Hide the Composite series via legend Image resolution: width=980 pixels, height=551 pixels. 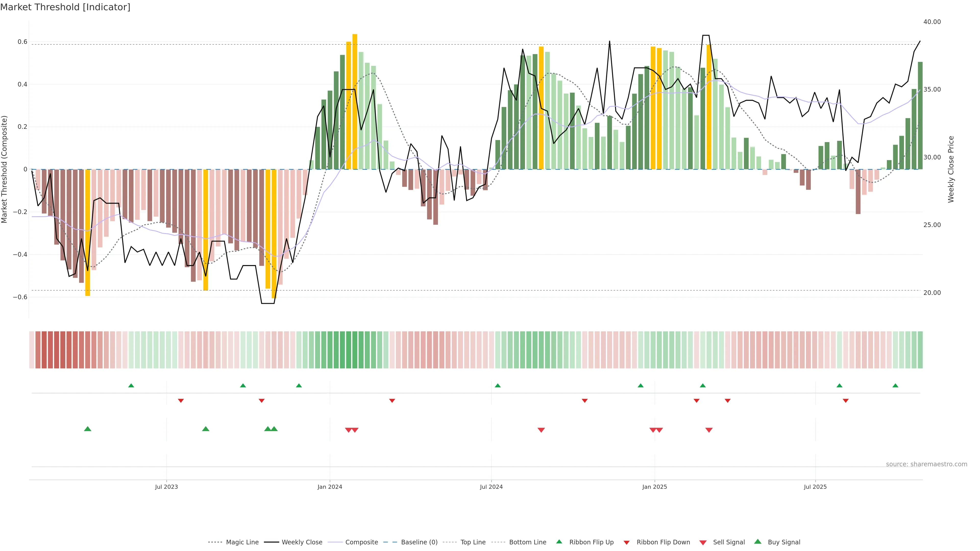[353, 542]
